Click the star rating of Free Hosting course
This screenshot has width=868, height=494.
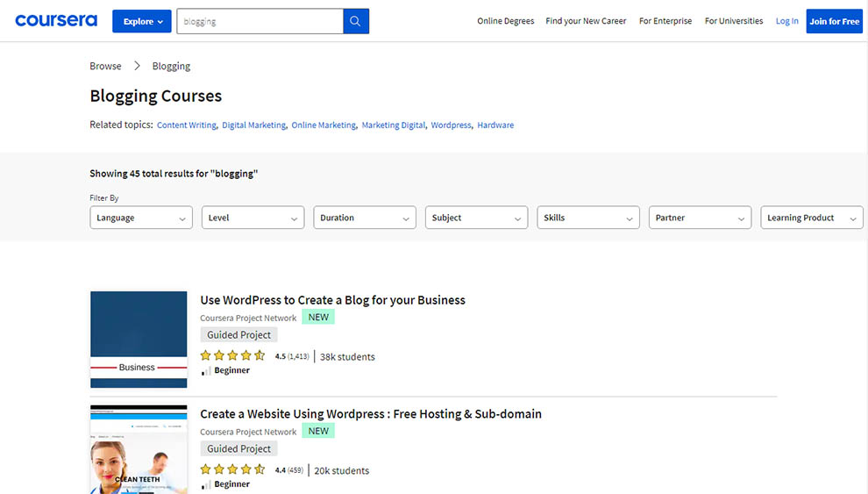tap(232, 469)
